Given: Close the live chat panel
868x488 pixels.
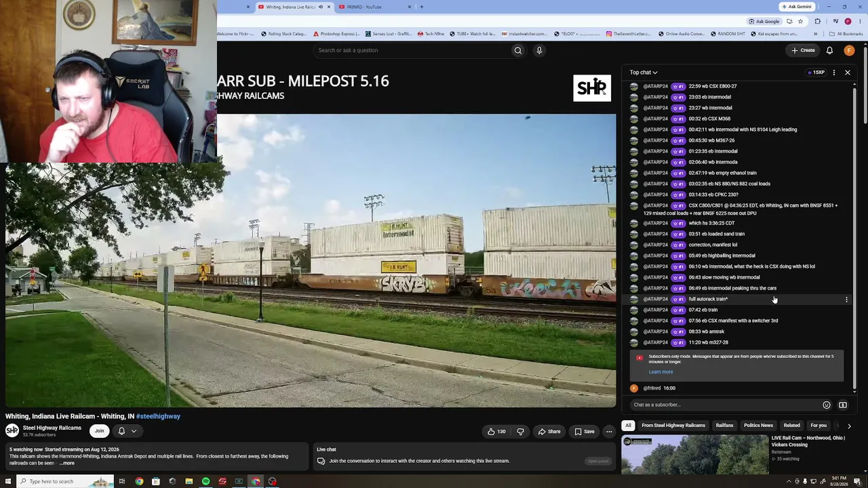Looking at the screenshot, I should point(848,73).
